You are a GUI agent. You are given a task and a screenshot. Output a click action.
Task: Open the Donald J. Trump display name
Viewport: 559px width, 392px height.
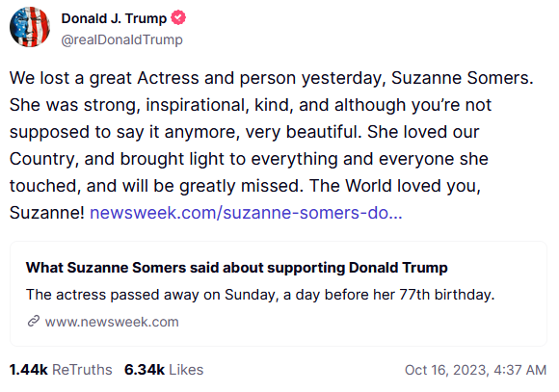[114, 18]
